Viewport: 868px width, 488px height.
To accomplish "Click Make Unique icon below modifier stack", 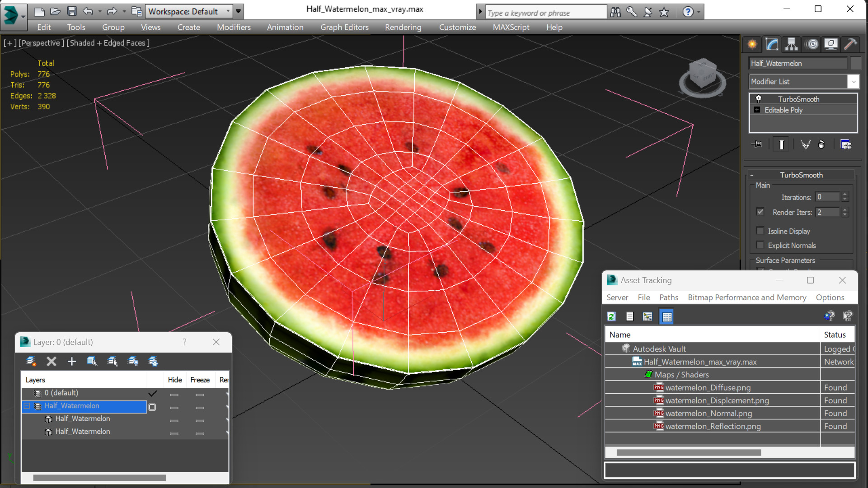I will point(805,144).
